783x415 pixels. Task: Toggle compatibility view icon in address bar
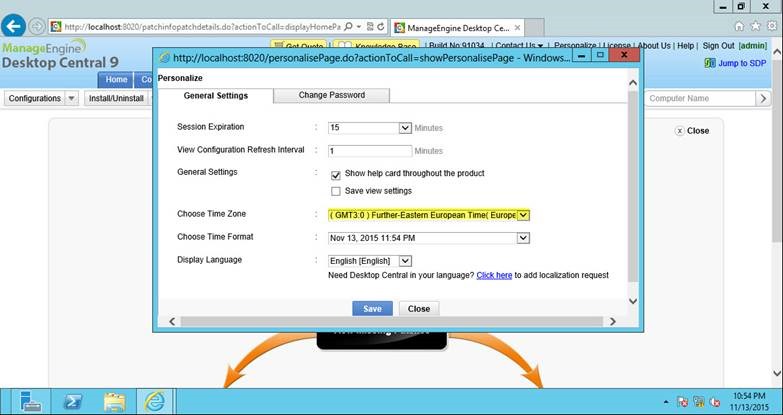[x=371, y=26]
